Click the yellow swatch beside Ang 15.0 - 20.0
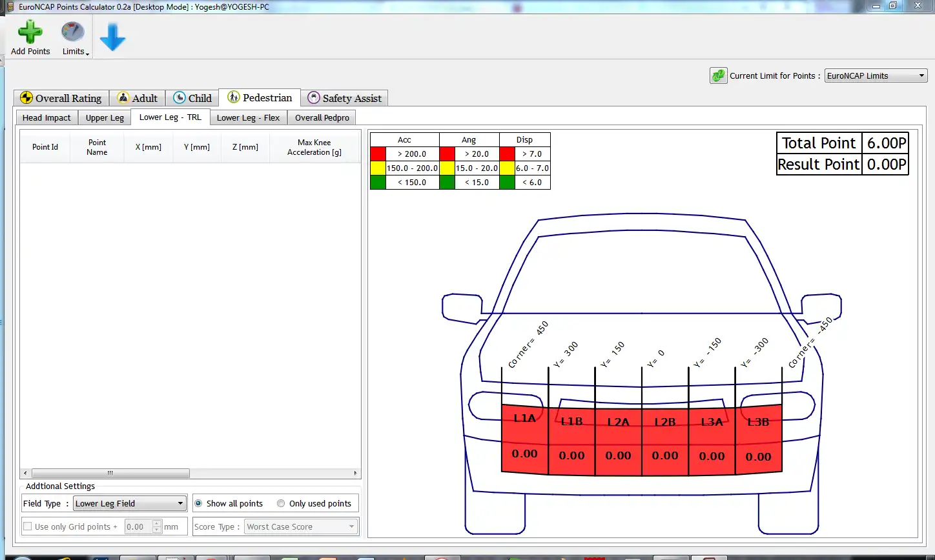This screenshot has height=560, width=935. [447, 168]
